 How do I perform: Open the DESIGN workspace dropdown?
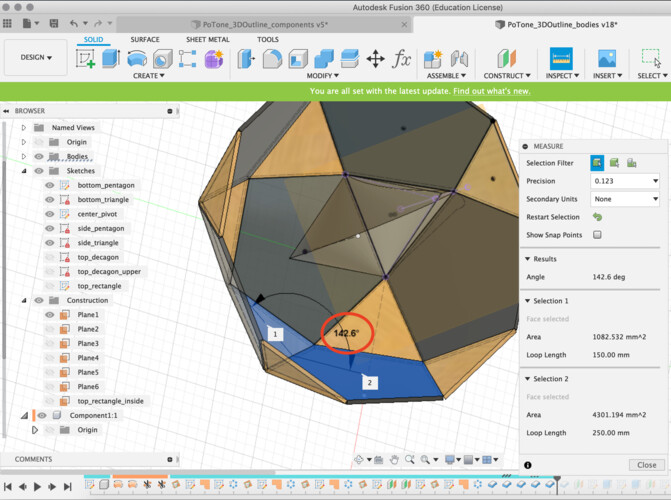[36, 57]
